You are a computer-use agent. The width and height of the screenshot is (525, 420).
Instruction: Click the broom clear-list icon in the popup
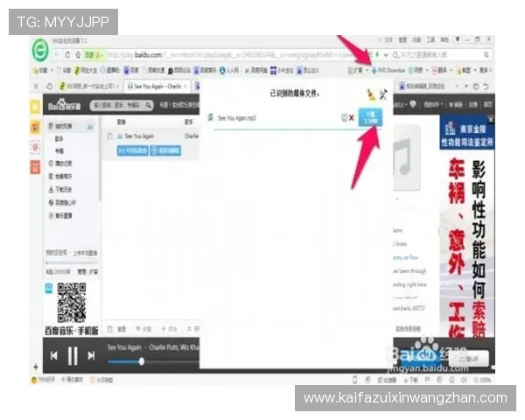(371, 94)
